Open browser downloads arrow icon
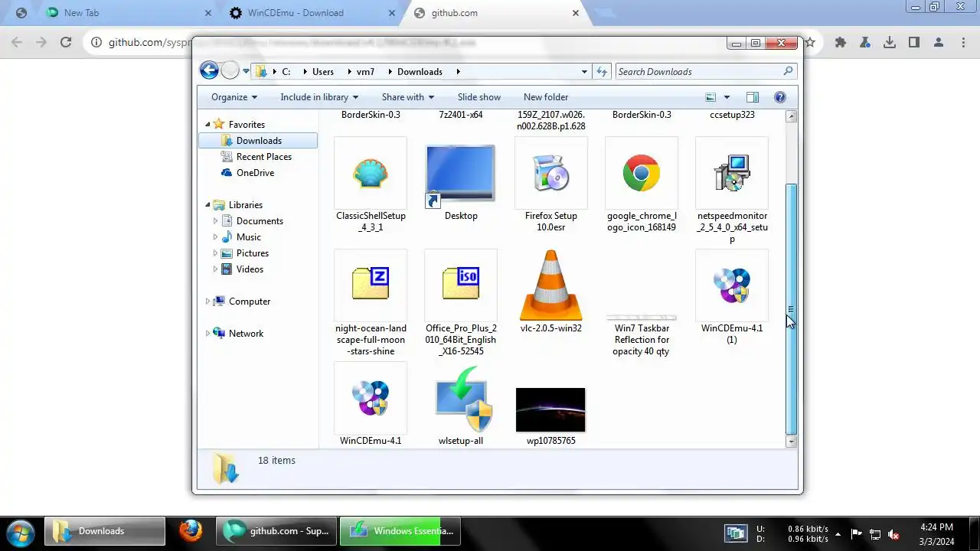This screenshot has width=980, height=551. click(890, 43)
